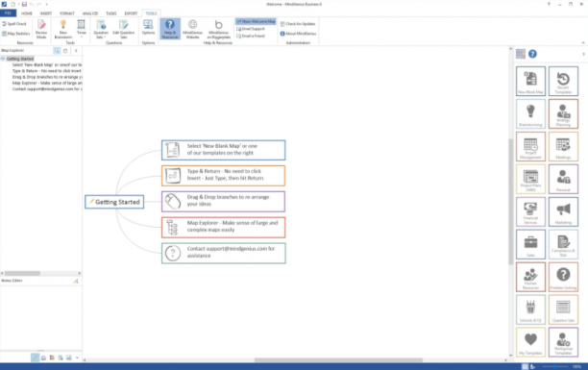
Task: Click the zoom slider in status bar
Action: pyautogui.click(x=555, y=366)
